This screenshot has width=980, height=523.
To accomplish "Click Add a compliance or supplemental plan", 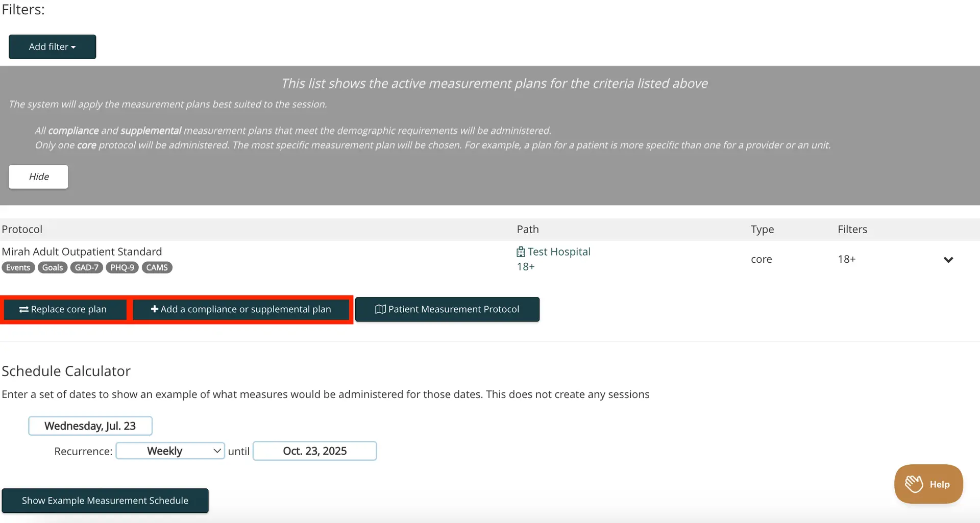I will [241, 309].
